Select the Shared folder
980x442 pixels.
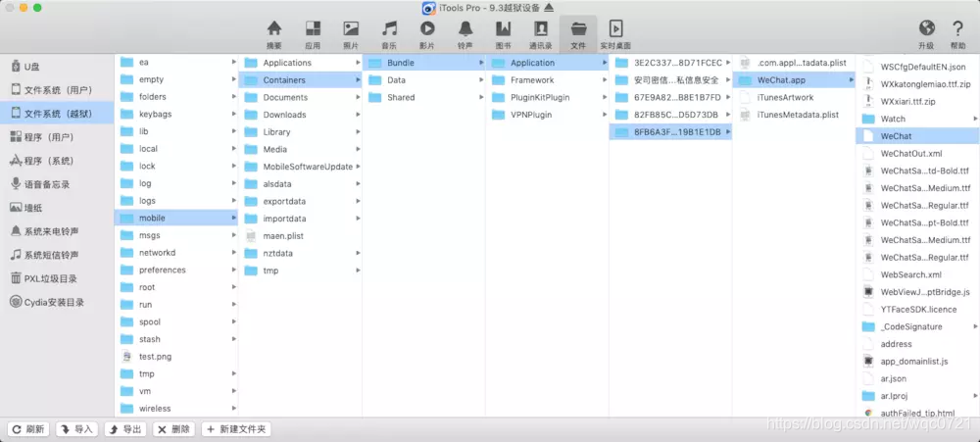(423, 98)
